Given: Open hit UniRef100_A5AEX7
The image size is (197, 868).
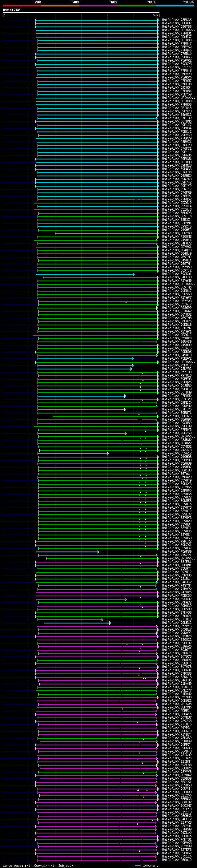Looking at the screenshot, I should (176, 37).
